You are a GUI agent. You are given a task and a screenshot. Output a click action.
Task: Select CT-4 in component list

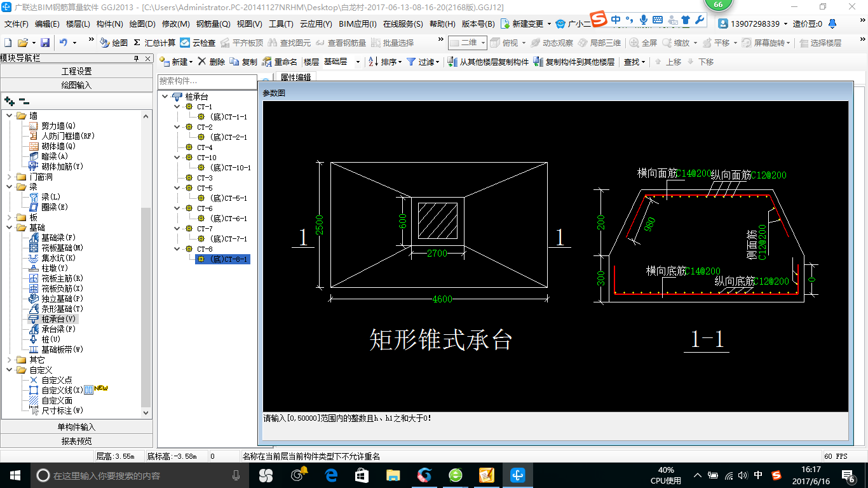(205, 147)
